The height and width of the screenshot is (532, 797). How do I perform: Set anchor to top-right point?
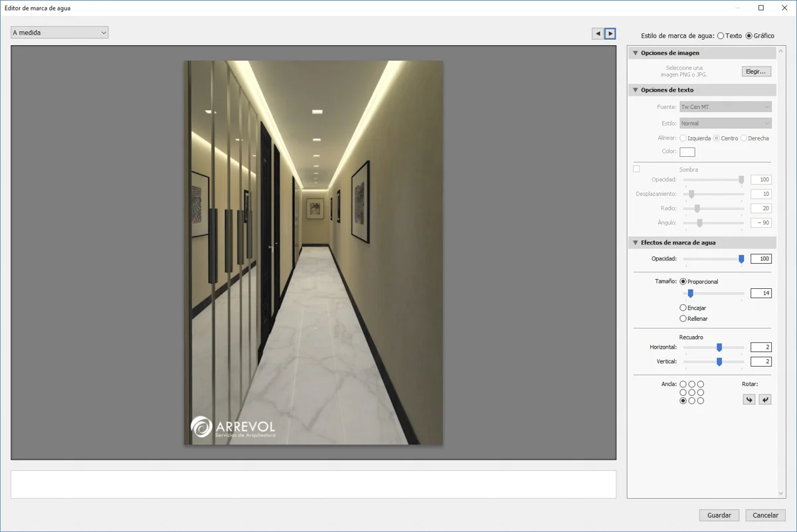pyautogui.click(x=701, y=384)
